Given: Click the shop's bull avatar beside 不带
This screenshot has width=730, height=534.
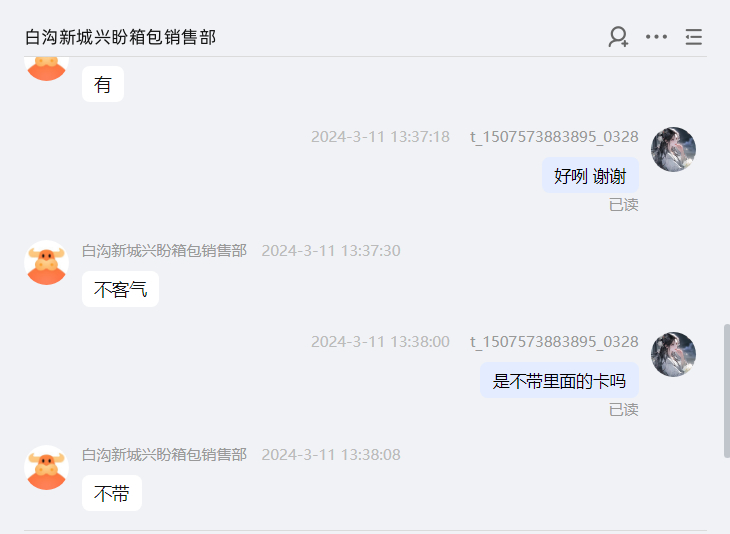Looking at the screenshot, I should coord(47,467).
